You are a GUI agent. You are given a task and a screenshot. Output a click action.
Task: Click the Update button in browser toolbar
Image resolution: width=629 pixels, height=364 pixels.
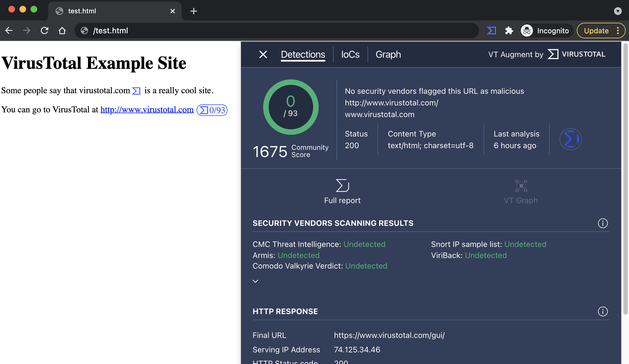[x=596, y=30]
